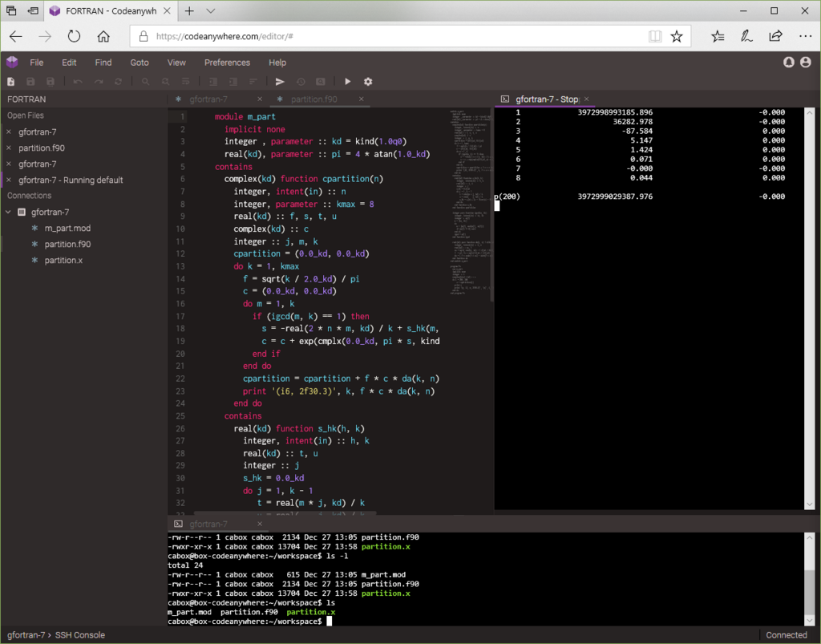Close 'gfortran-7 - Running default' open file

(8, 180)
